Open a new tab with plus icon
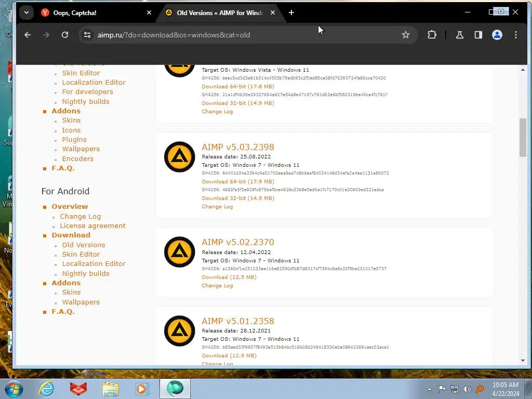Screen dimensions: 532x399 click(x=291, y=12)
